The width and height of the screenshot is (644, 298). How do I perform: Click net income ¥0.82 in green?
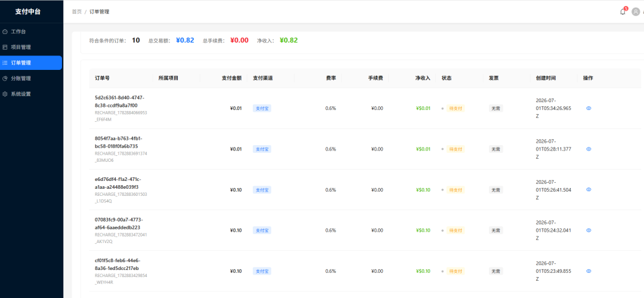289,41
